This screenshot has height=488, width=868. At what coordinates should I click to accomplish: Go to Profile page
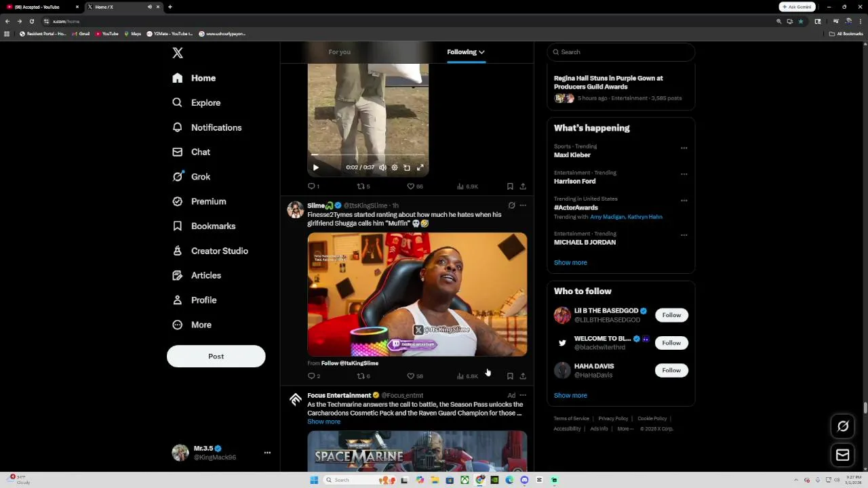(195, 300)
